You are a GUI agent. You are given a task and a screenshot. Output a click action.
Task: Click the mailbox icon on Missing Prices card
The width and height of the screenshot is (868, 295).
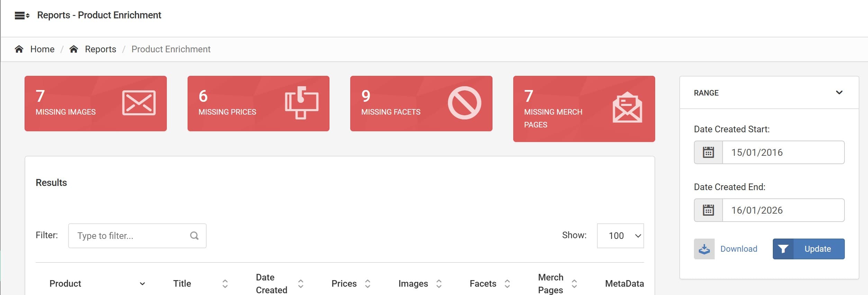301,103
